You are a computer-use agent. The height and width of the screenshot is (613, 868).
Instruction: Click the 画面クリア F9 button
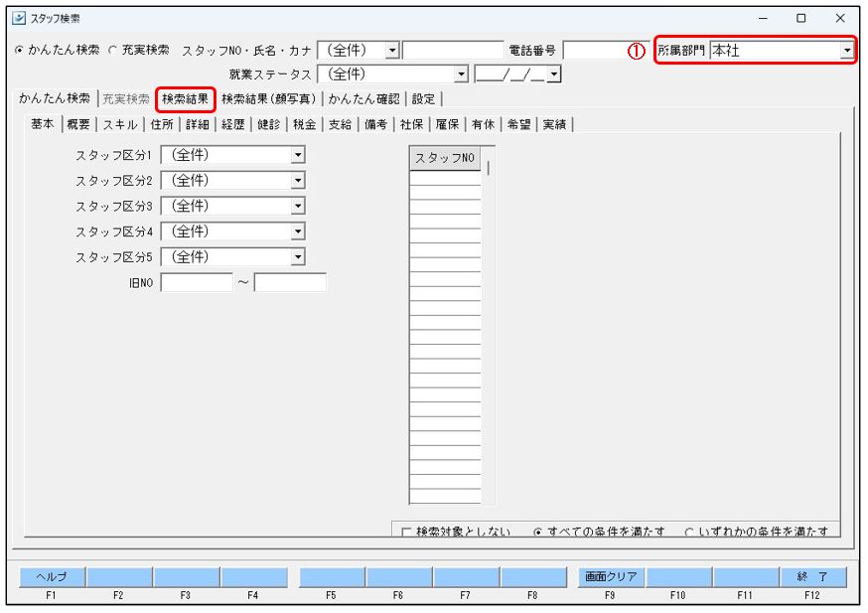pos(611,577)
